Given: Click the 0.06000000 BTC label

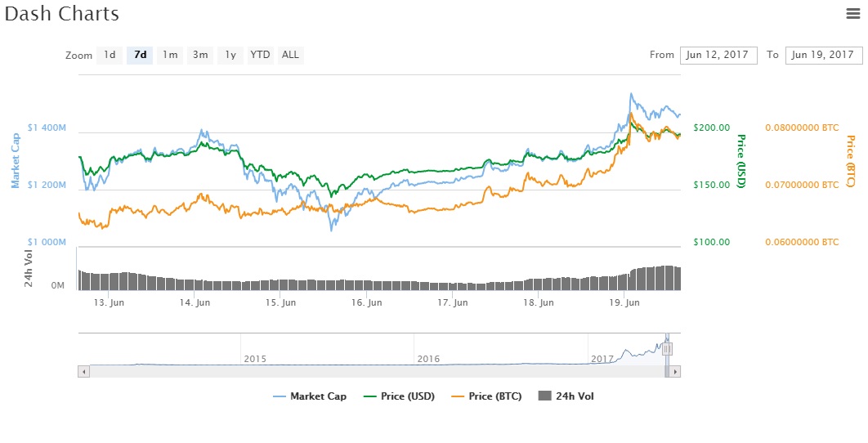Looking at the screenshot, I should (x=802, y=242).
